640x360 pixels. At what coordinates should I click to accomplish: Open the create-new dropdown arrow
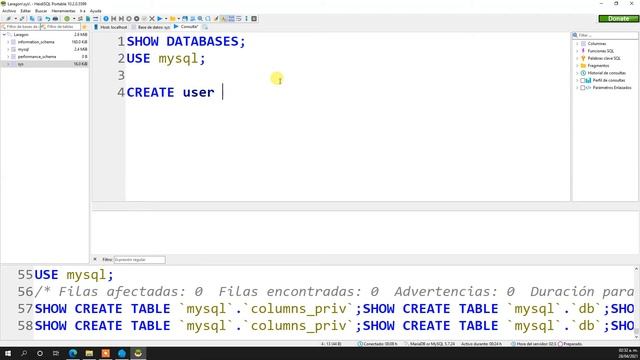point(74,19)
